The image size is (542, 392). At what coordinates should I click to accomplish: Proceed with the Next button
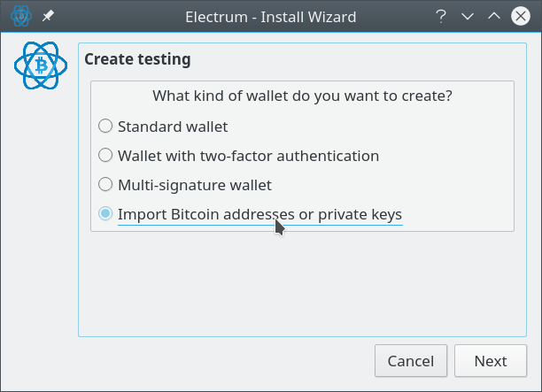(491, 361)
